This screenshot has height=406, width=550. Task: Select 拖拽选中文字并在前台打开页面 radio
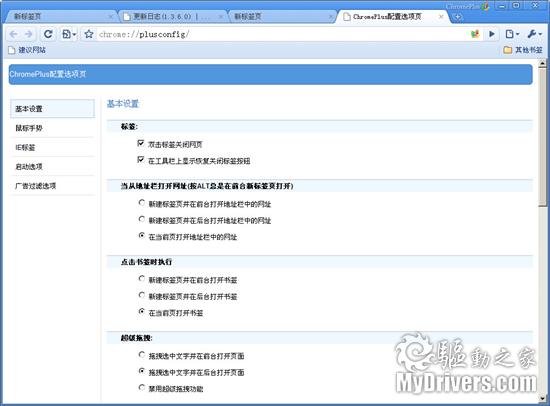(x=141, y=354)
